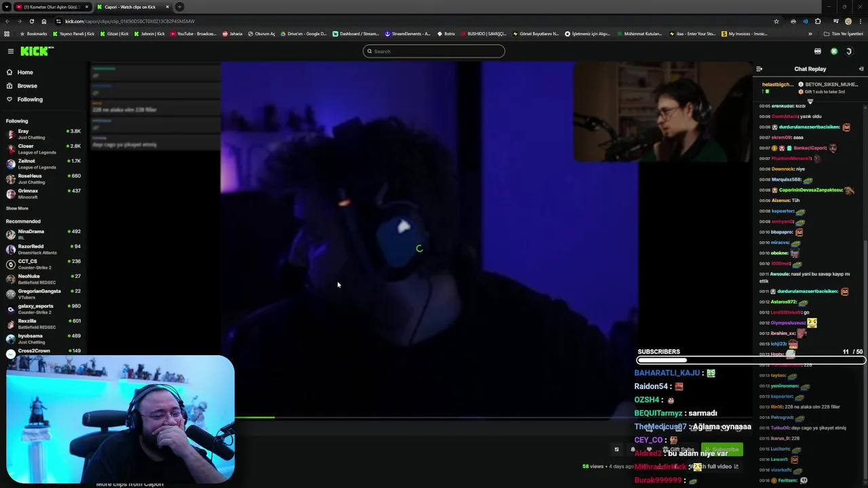Screen dimensions: 868x488
Task: Open the Bookmarks folder in bookmarks bar
Action: point(33,33)
